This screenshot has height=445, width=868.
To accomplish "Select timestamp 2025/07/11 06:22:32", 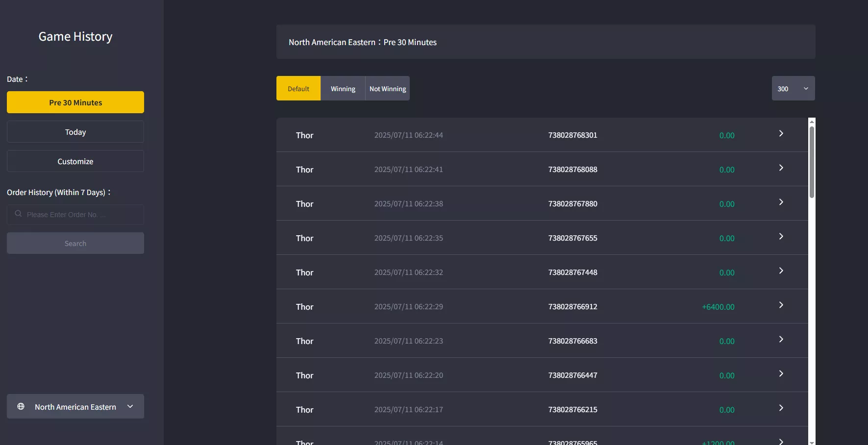I will click(x=409, y=272).
